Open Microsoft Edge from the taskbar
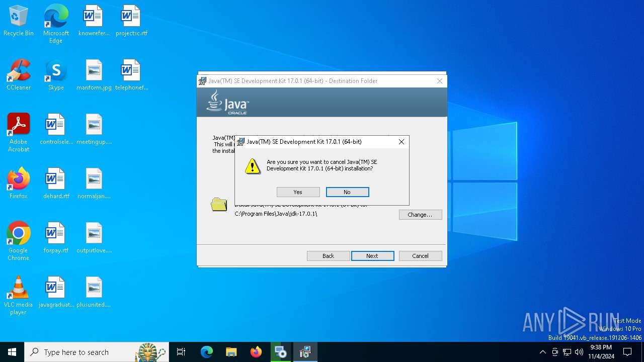 coord(207,352)
